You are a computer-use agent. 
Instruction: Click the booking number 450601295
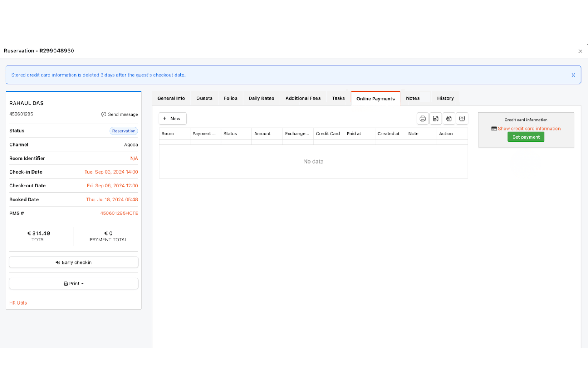pyautogui.click(x=21, y=114)
